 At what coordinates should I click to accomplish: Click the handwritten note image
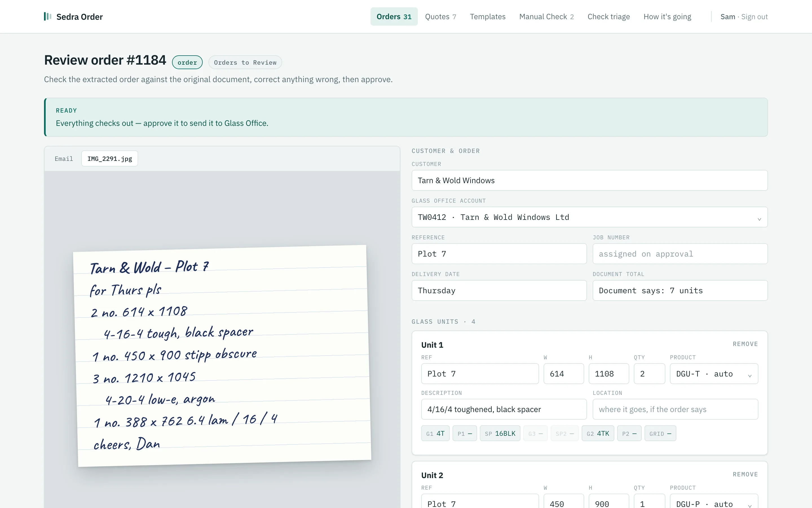222,356
